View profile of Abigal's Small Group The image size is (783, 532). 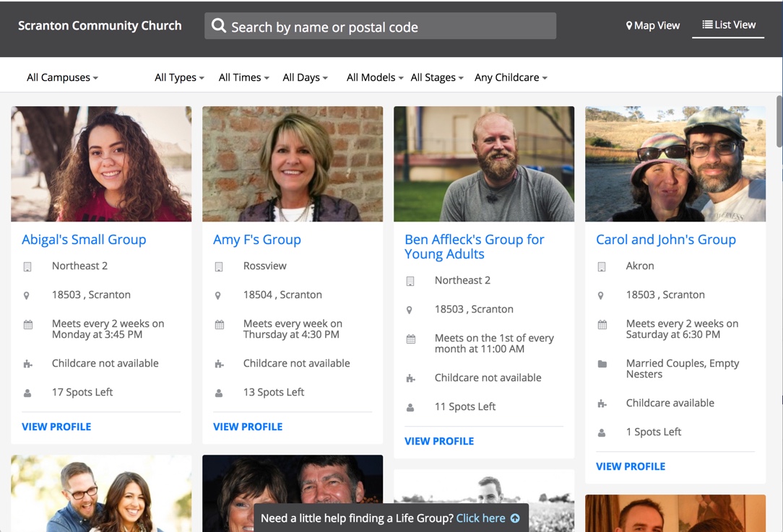coord(56,427)
